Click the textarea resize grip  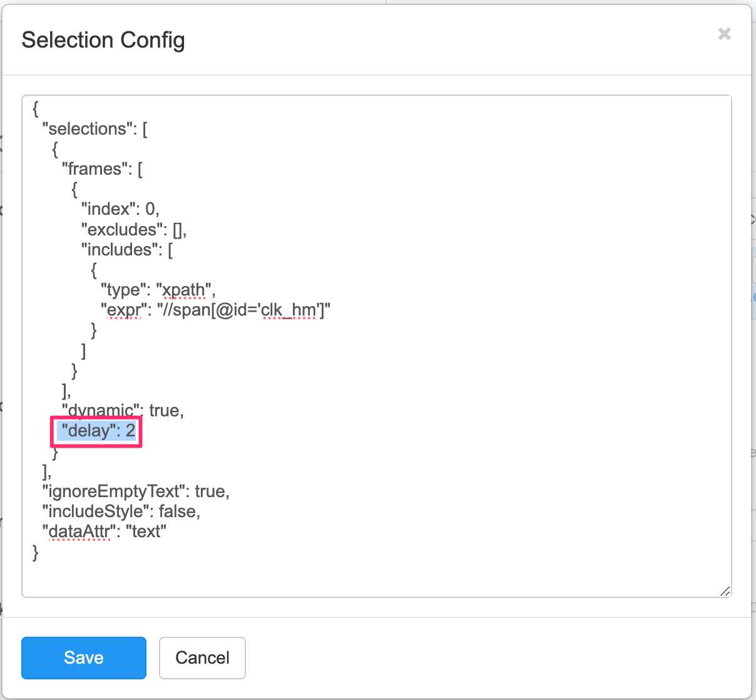725,591
